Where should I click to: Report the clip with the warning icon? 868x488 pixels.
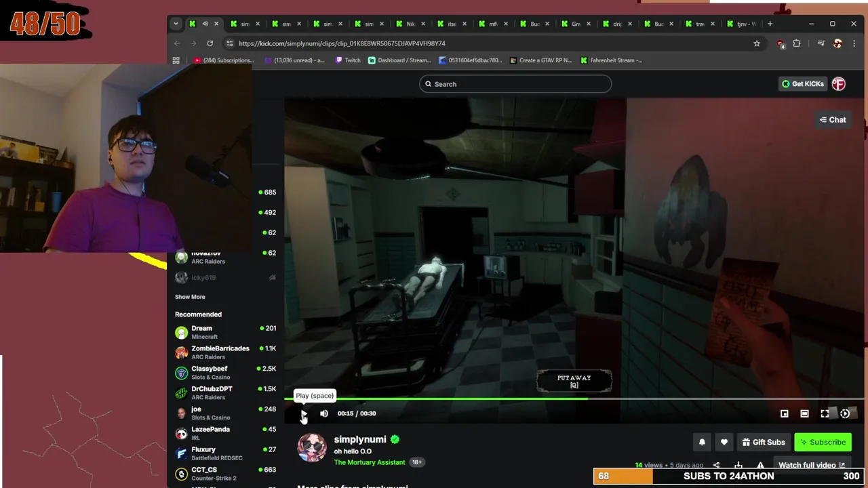760,466
